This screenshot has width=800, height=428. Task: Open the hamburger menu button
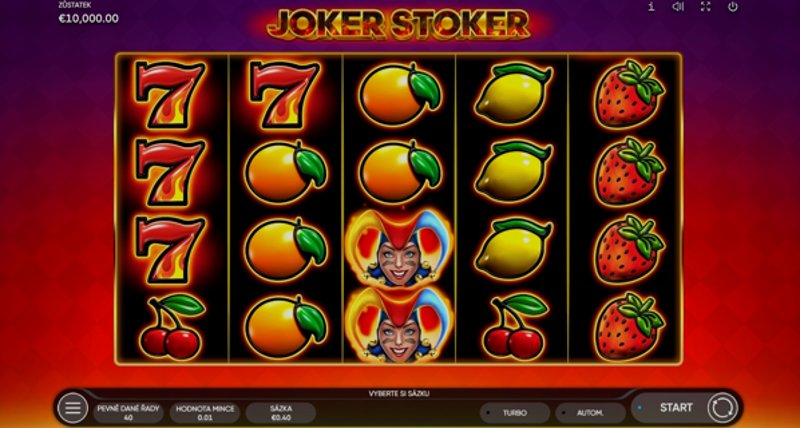click(72, 408)
